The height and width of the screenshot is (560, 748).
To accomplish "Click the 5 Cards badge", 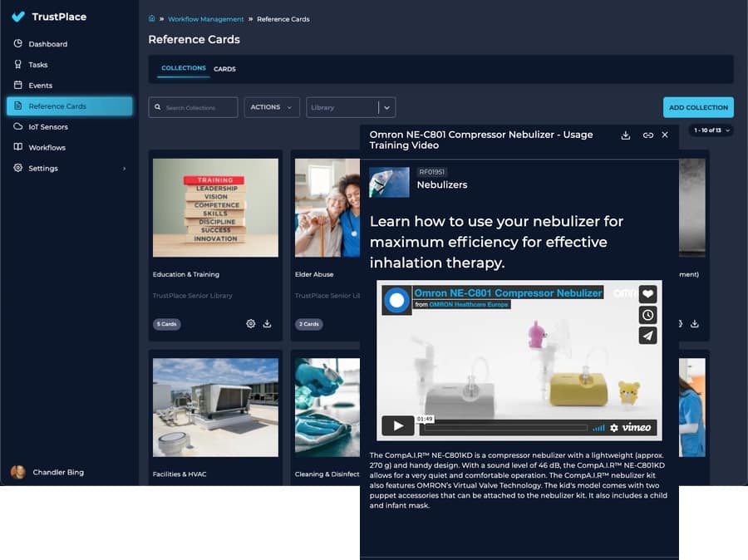I will point(166,324).
